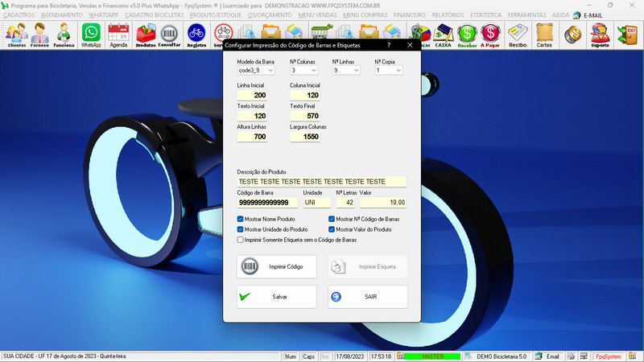Viewport: 644px width, 362px height.
Task: Click the Receber money icon
Action: coord(467,35)
